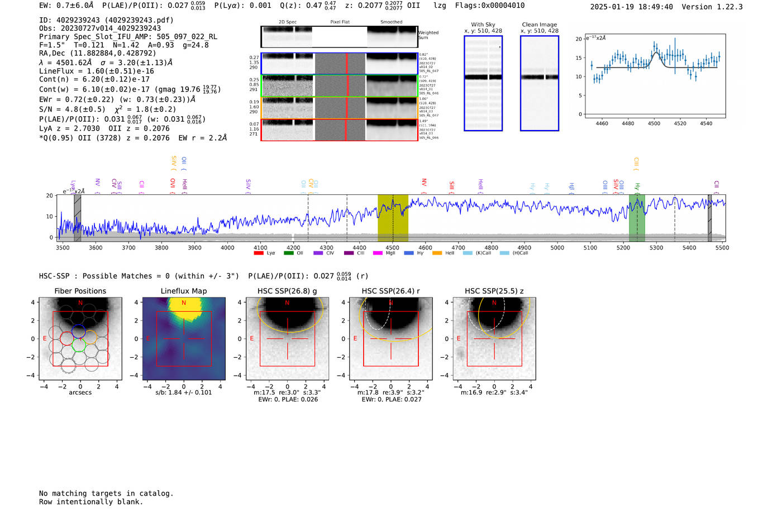Click 'm:16.9 re:2.9" s:3.4"' under z image
Screen dimensions: 782x532
(x=494, y=392)
